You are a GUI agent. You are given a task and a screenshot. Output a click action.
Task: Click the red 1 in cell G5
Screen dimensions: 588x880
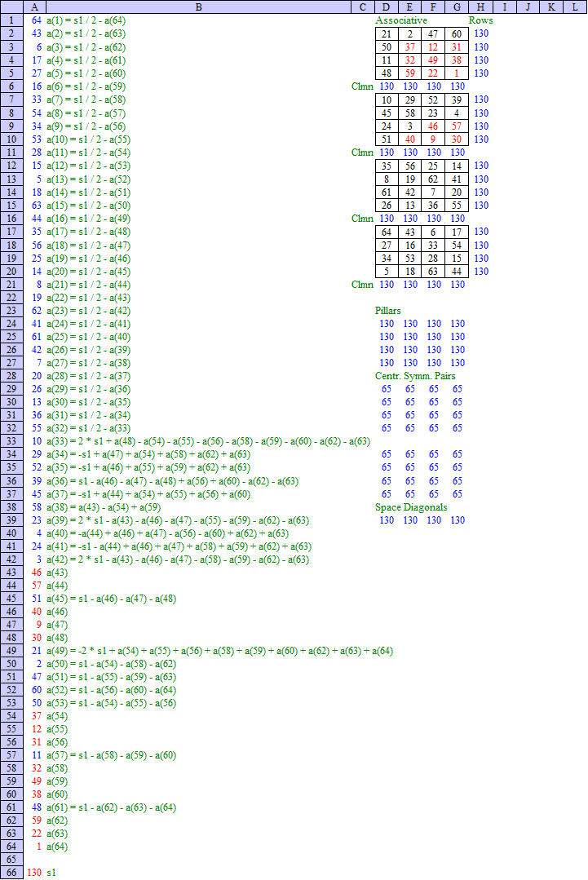457,73
